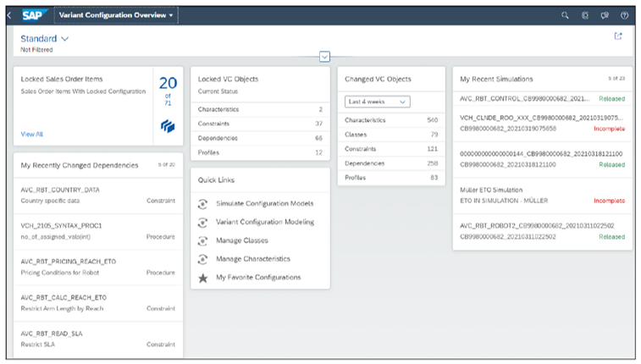Open the AVC_RBT_CONTROL simulation entry
The height and width of the screenshot is (364, 641).
click(x=543, y=99)
